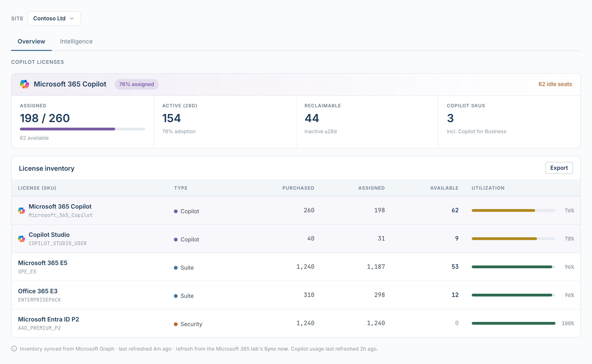
Task: Click the blue Suite dot for Office 365 E3
Action: point(176,296)
